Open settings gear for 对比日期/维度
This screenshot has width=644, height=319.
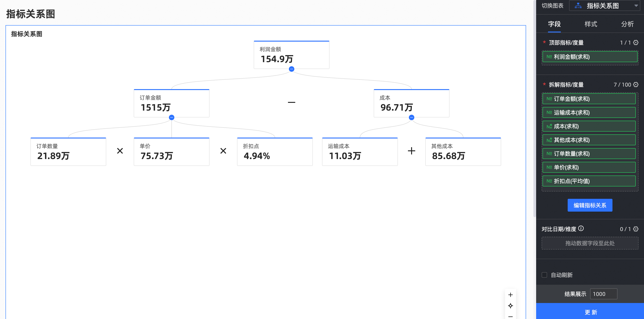[636, 229]
